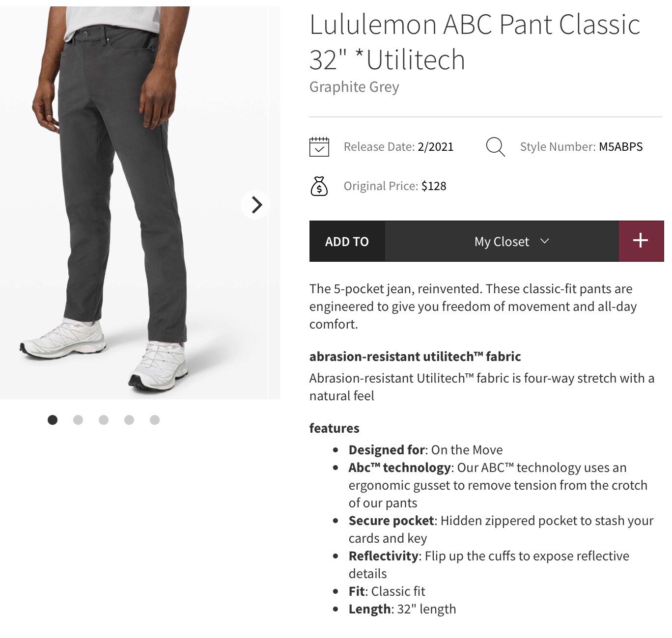The width and height of the screenshot is (672, 638).
Task: Click the maroon plus add icon
Action: [x=640, y=241]
